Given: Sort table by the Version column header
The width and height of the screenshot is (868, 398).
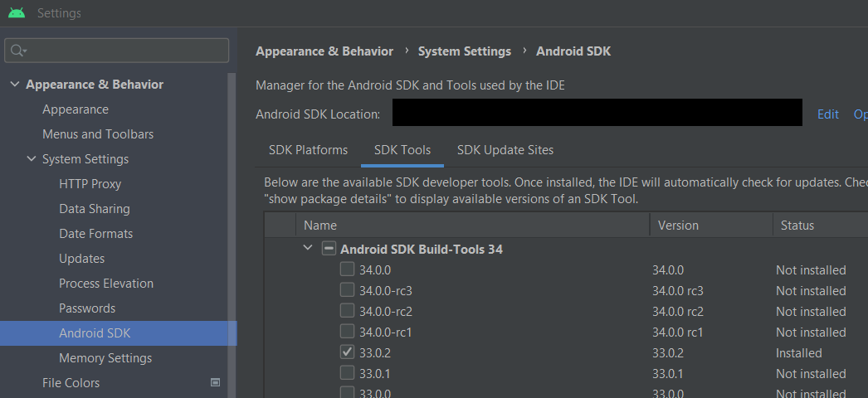Looking at the screenshot, I should [x=678, y=226].
